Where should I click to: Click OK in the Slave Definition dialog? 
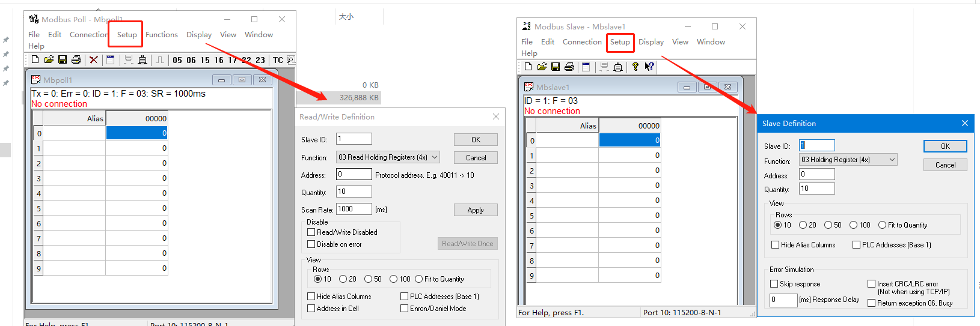[945, 146]
